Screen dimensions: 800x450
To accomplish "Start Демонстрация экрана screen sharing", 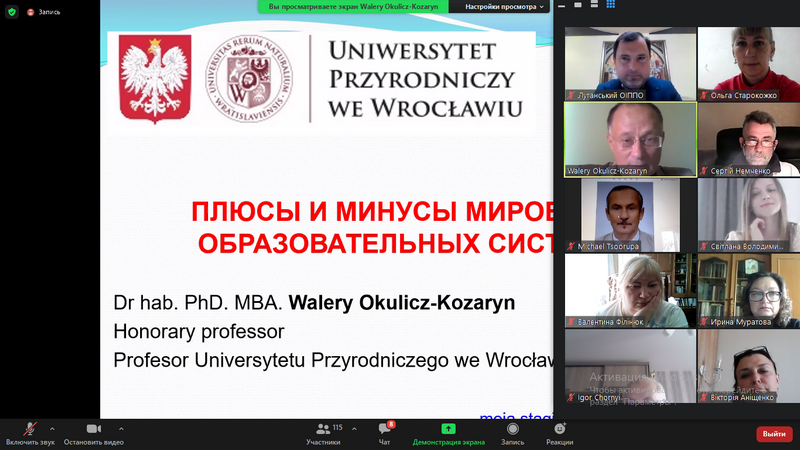I will (x=448, y=434).
